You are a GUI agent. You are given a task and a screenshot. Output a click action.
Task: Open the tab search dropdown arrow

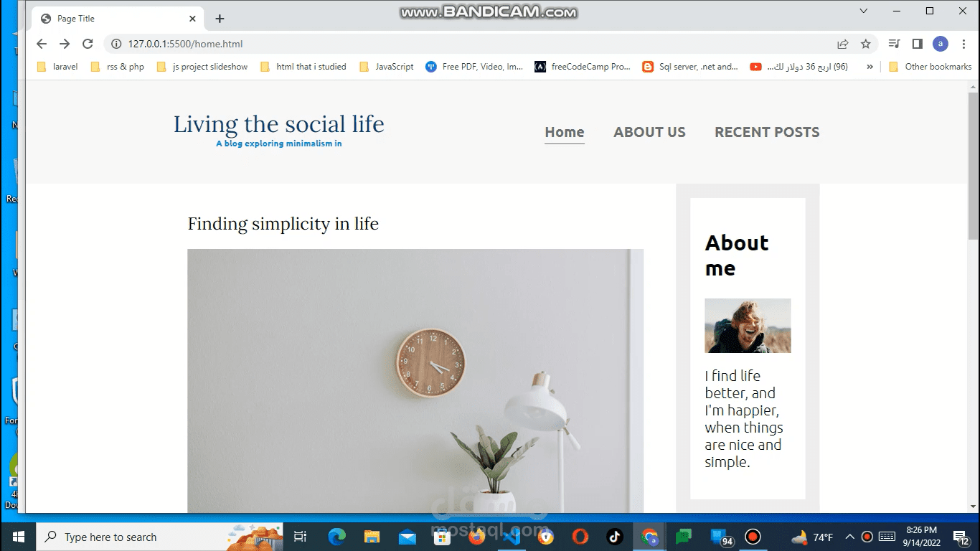(x=864, y=11)
